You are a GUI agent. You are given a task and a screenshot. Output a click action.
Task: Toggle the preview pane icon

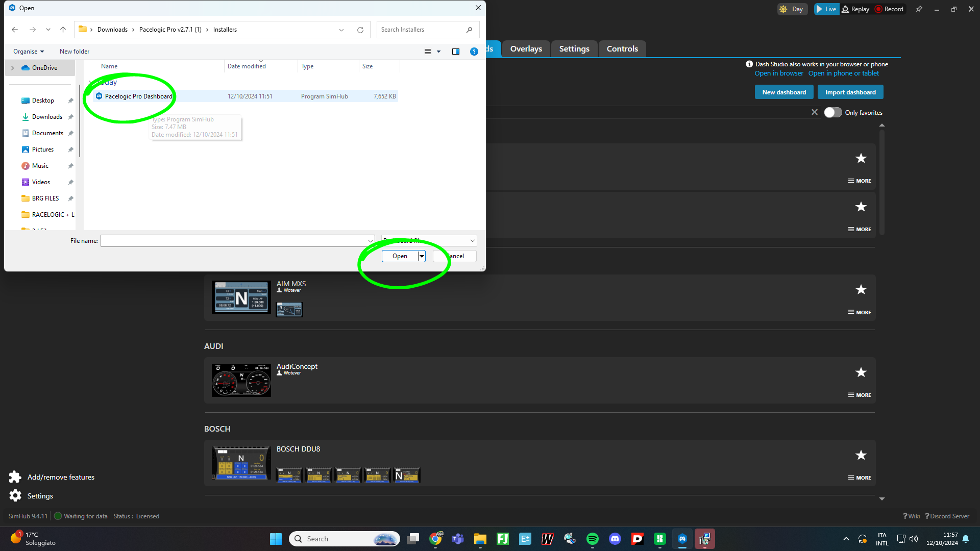point(456,52)
